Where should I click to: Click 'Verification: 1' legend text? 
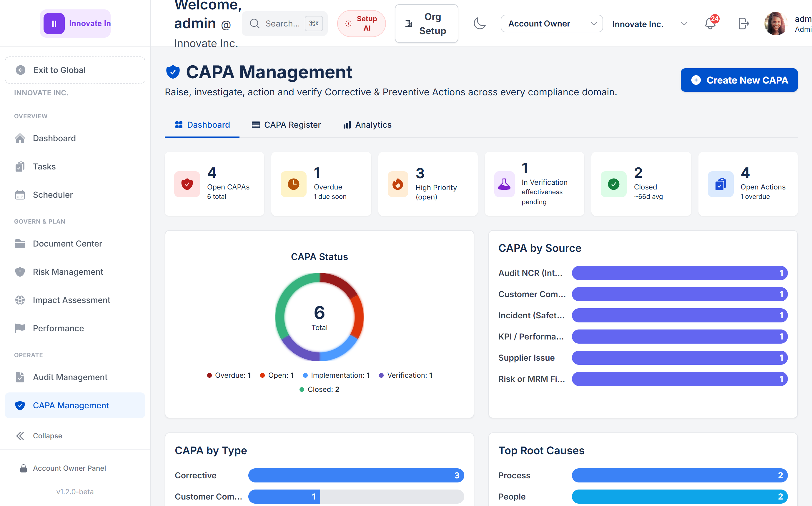coord(410,375)
